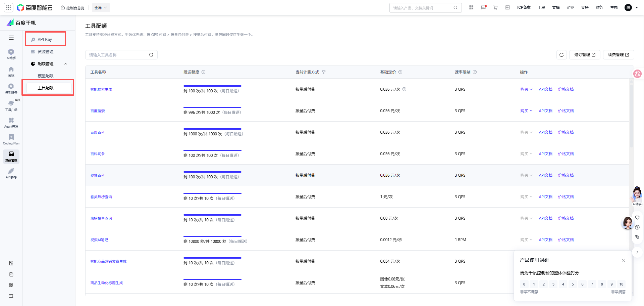Open API文档 for 热榜榜单查询

[x=545, y=218]
